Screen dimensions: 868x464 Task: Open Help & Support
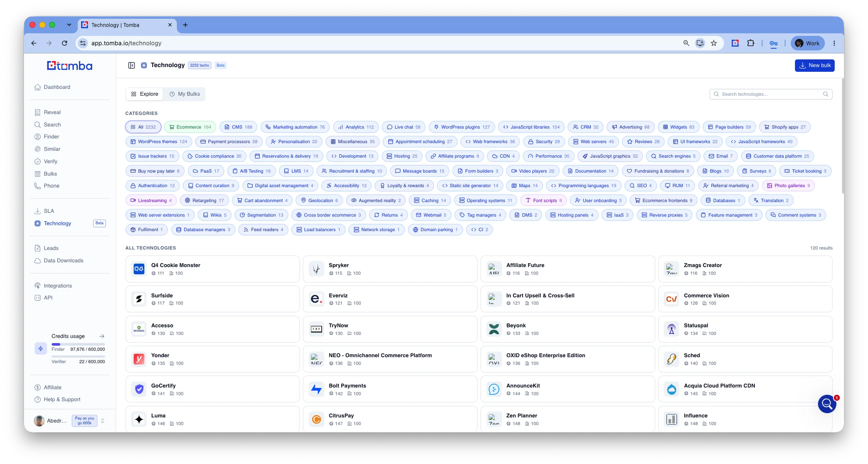[x=62, y=399]
